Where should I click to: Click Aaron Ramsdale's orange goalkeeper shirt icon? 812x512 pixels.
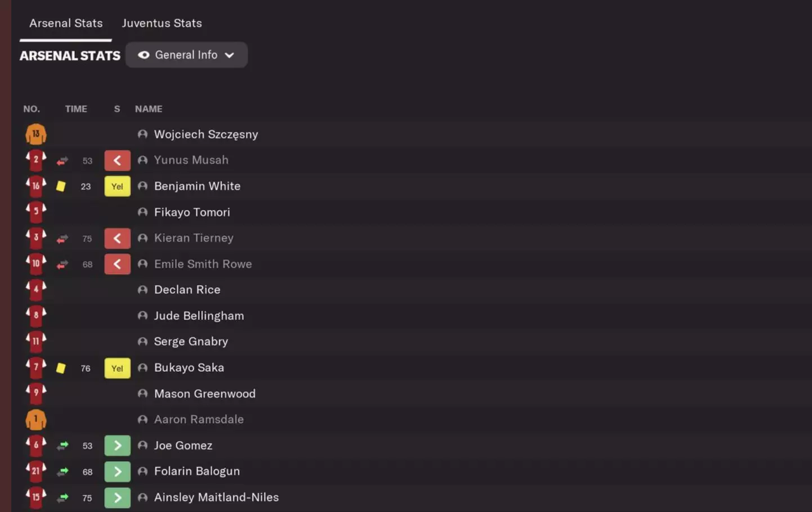pos(36,420)
